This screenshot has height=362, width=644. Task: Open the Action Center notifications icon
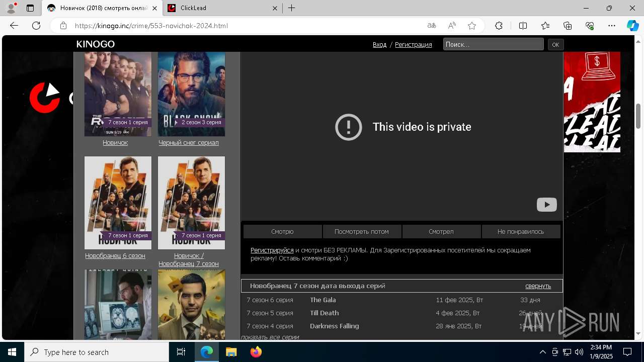click(x=627, y=352)
